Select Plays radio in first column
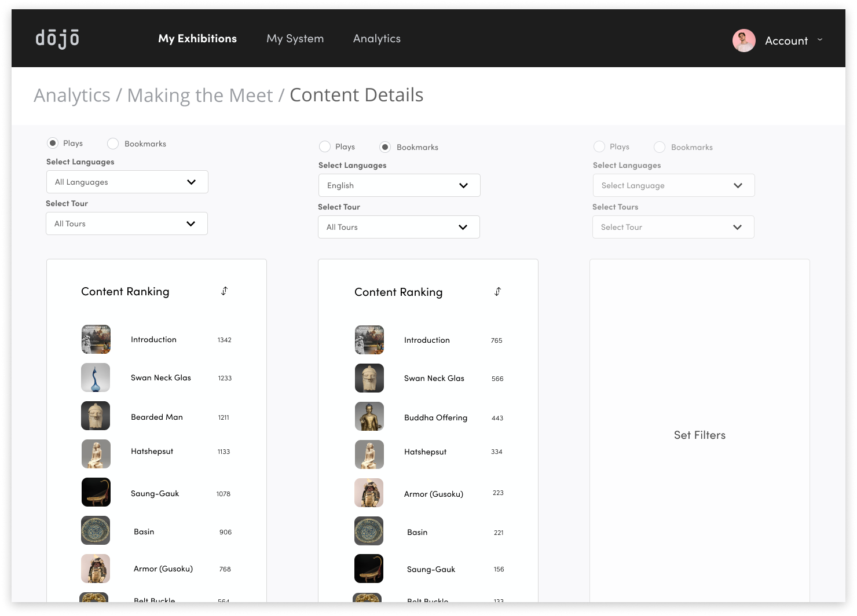Viewport: 857px width, 616px height. tap(53, 143)
